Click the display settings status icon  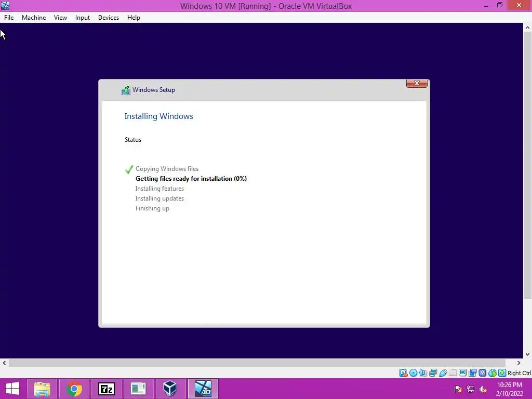462,373
